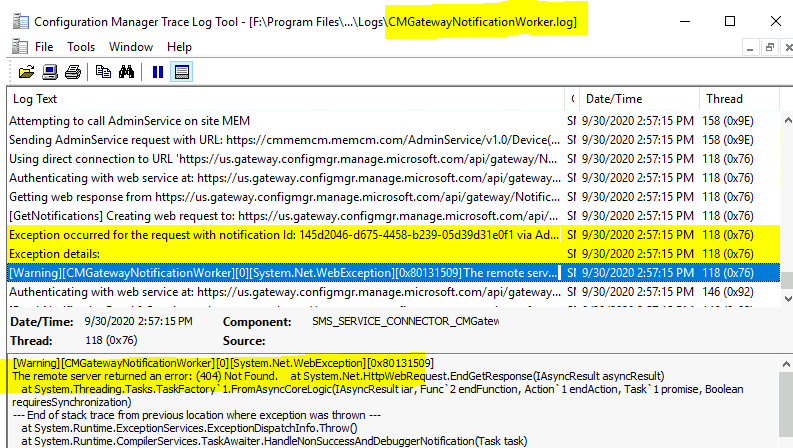
Task: Click the Date/Time column header
Action: (x=639, y=99)
